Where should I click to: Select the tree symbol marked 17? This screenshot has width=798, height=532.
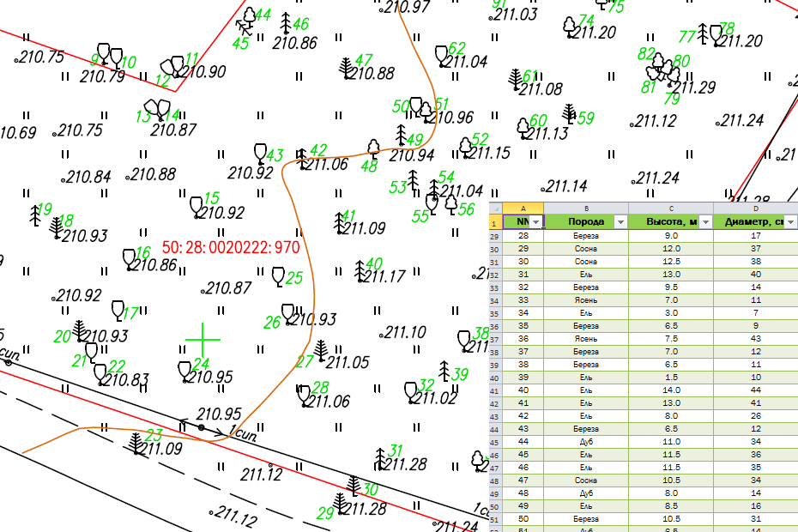pos(118,310)
